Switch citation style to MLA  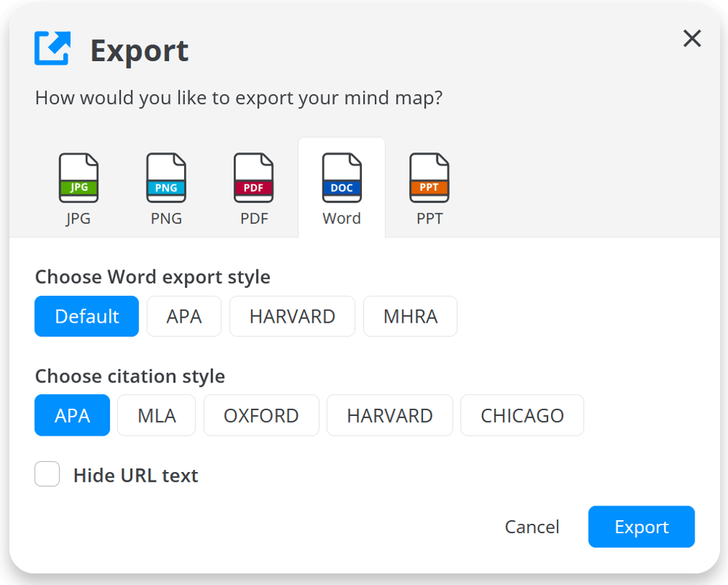pyautogui.click(x=156, y=415)
